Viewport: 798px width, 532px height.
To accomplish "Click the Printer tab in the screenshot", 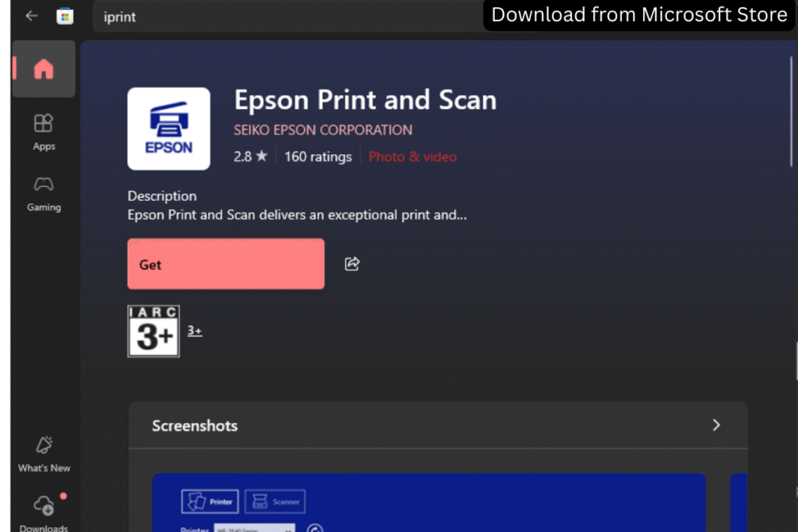I will (210, 502).
